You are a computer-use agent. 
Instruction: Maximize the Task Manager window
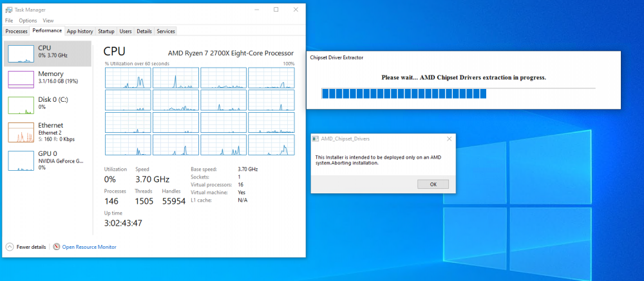276,10
